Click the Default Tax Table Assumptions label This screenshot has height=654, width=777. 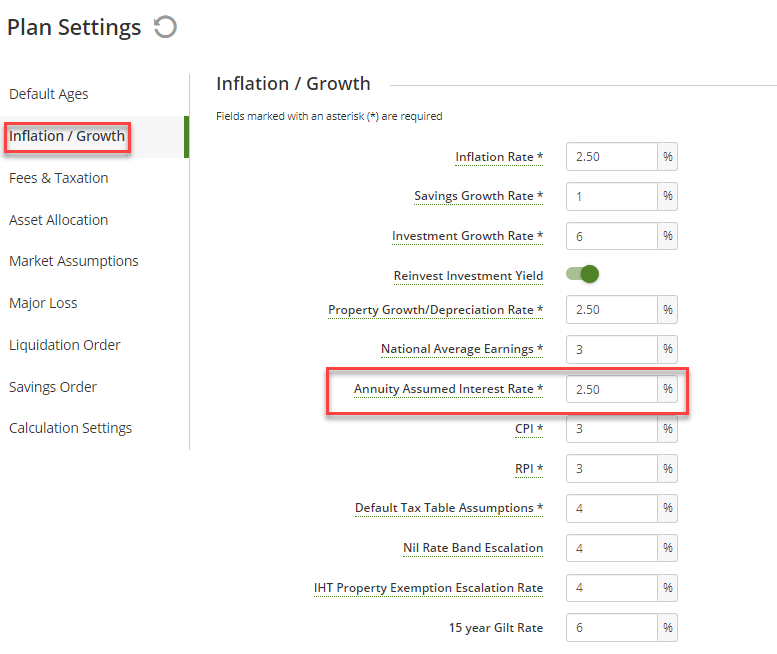(449, 508)
